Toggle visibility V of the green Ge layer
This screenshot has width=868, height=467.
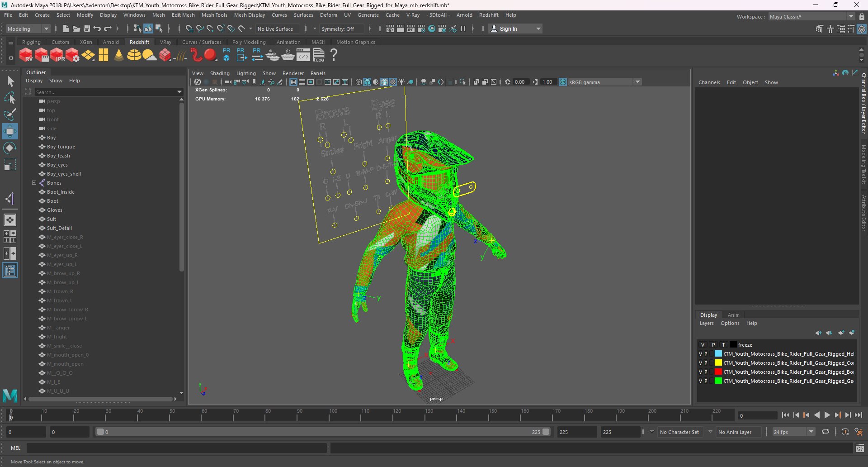tap(700, 381)
